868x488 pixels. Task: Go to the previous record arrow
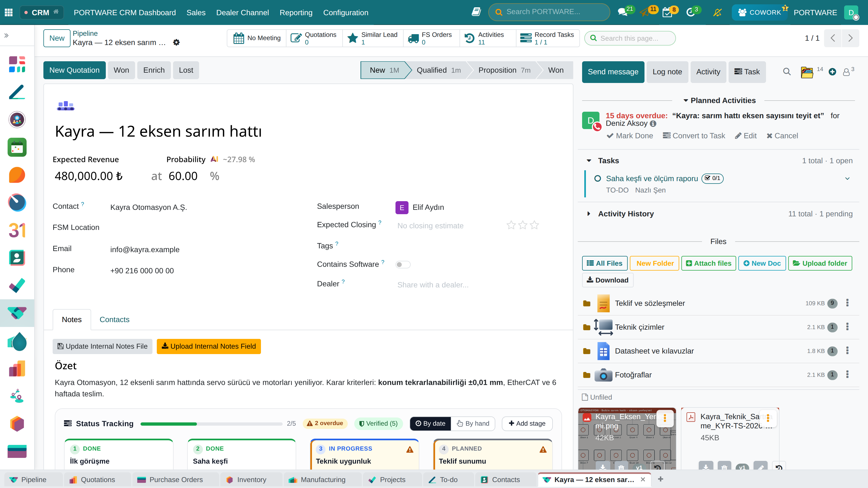coord(833,38)
